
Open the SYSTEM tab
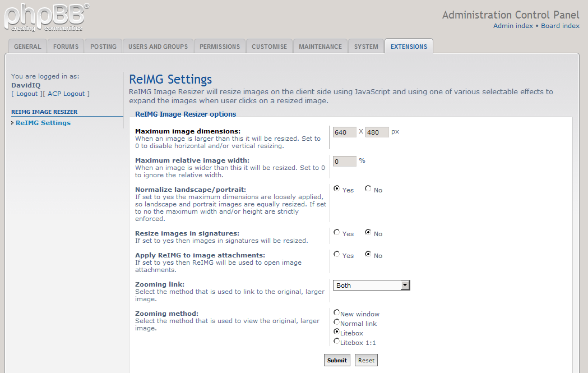pyautogui.click(x=366, y=47)
